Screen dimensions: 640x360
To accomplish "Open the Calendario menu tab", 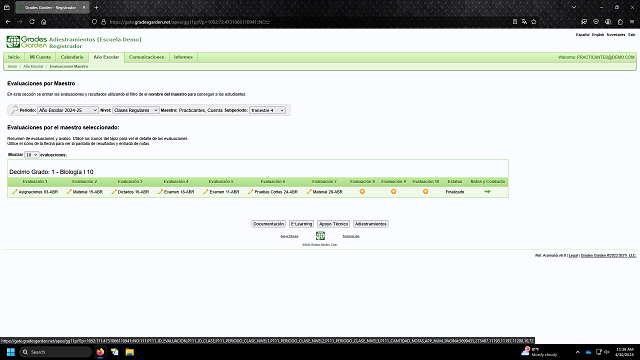I will pos(72,57).
